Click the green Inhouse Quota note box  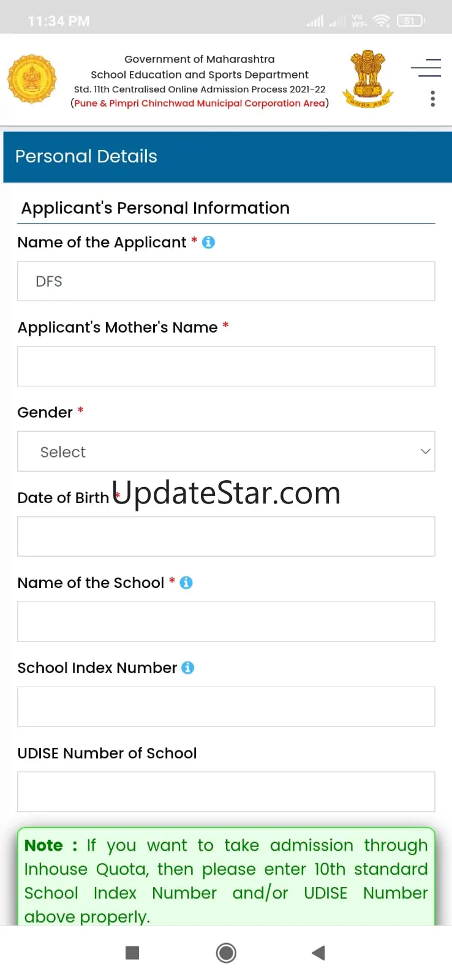226,876
